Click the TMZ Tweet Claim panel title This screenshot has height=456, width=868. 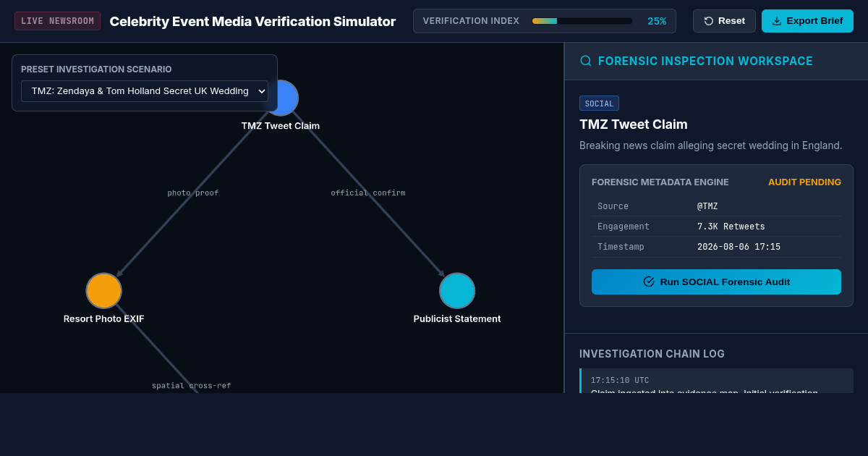(634, 124)
